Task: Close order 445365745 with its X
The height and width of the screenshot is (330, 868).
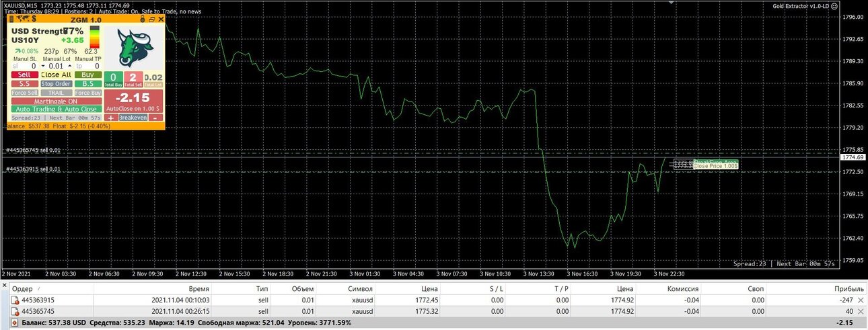Action: point(861,311)
